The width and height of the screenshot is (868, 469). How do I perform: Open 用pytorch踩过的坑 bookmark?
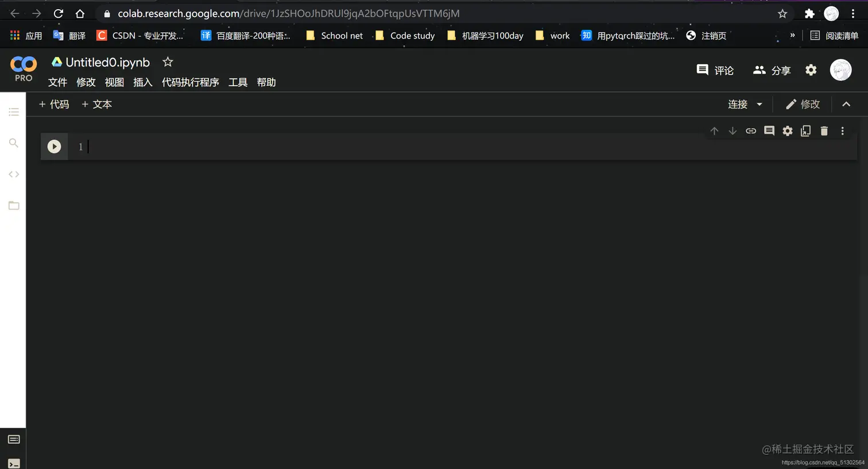tap(628, 36)
